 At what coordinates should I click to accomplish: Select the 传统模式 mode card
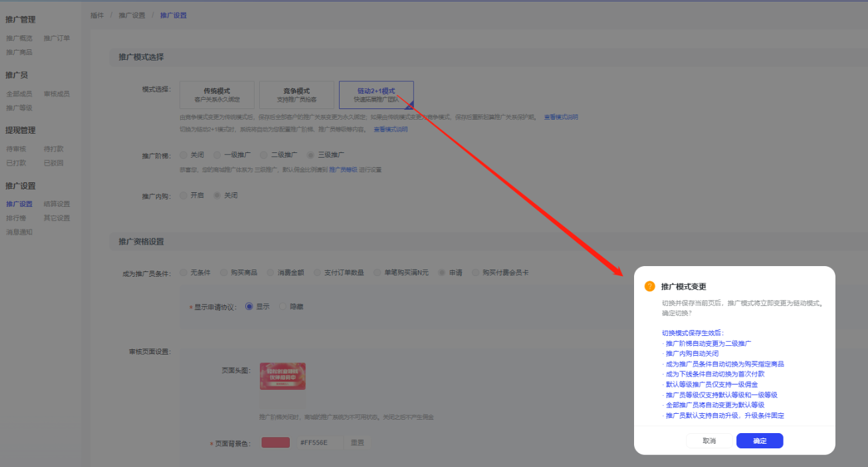click(x=217, y=94)
